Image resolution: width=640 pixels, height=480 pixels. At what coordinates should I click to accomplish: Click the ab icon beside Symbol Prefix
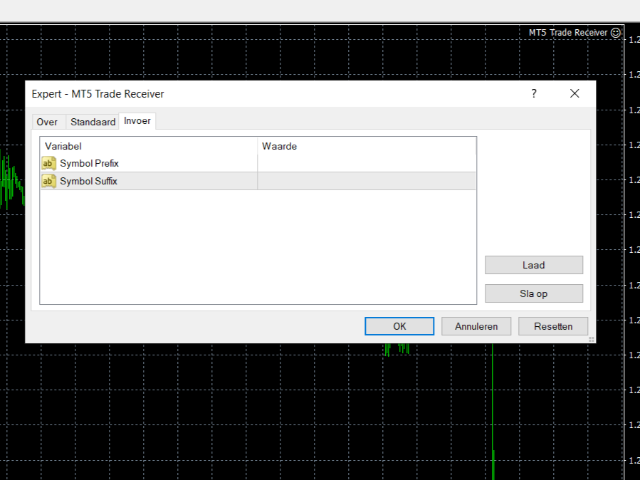tap(49, 163)
